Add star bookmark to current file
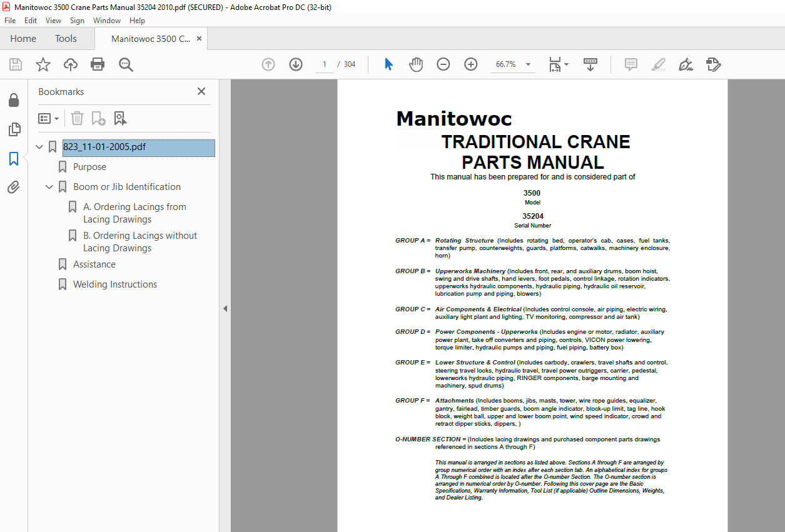 click(43, 64)
